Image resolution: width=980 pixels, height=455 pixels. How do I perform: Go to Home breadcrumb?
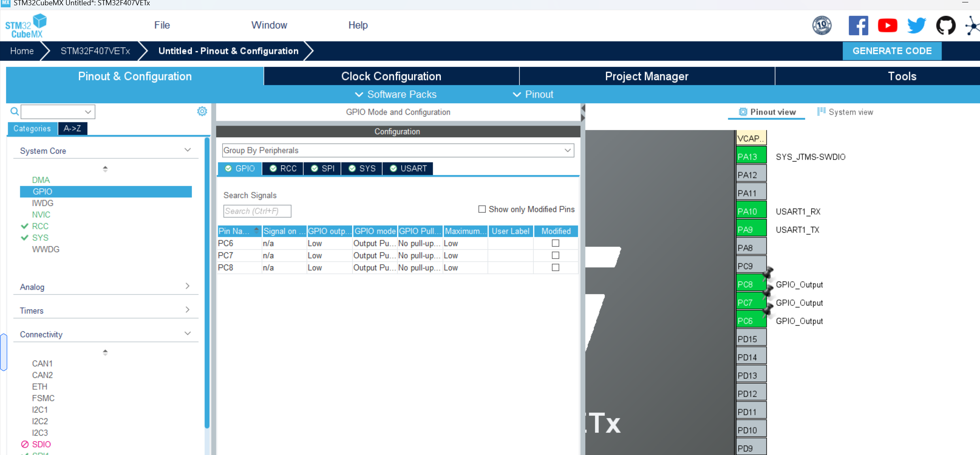click(22, 51)
